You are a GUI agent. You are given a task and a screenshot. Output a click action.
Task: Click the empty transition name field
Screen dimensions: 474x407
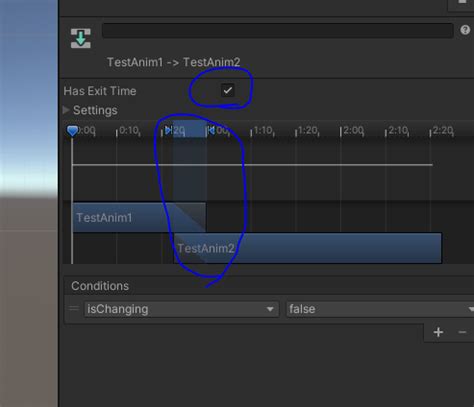[x=277, y=30]
